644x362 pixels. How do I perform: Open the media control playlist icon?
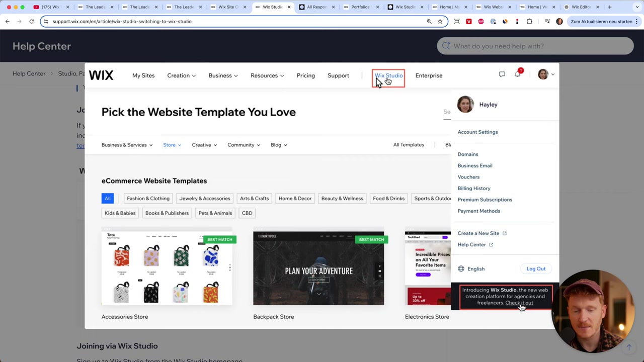pos(547,22)
